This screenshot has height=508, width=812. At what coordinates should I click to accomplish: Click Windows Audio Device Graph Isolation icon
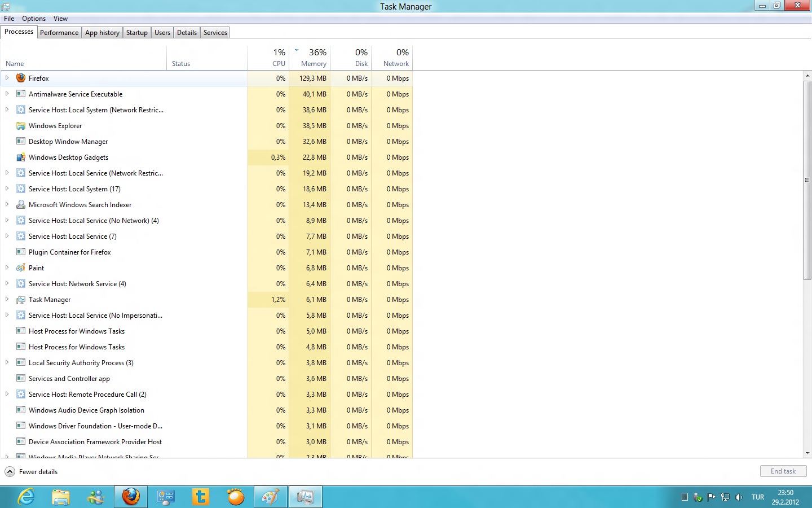21,410
